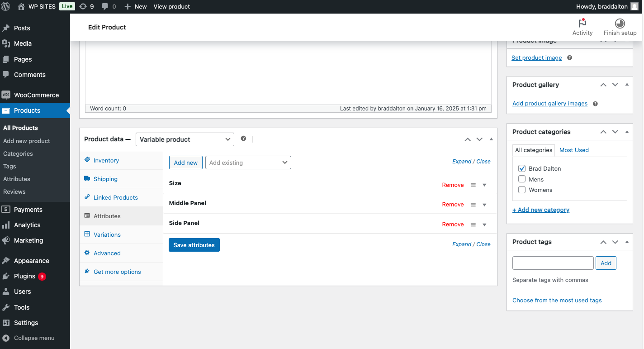The width and height of the screenshot is (644, 349).
Task: Open the Inventory product data tab
Action: [106, 160]
